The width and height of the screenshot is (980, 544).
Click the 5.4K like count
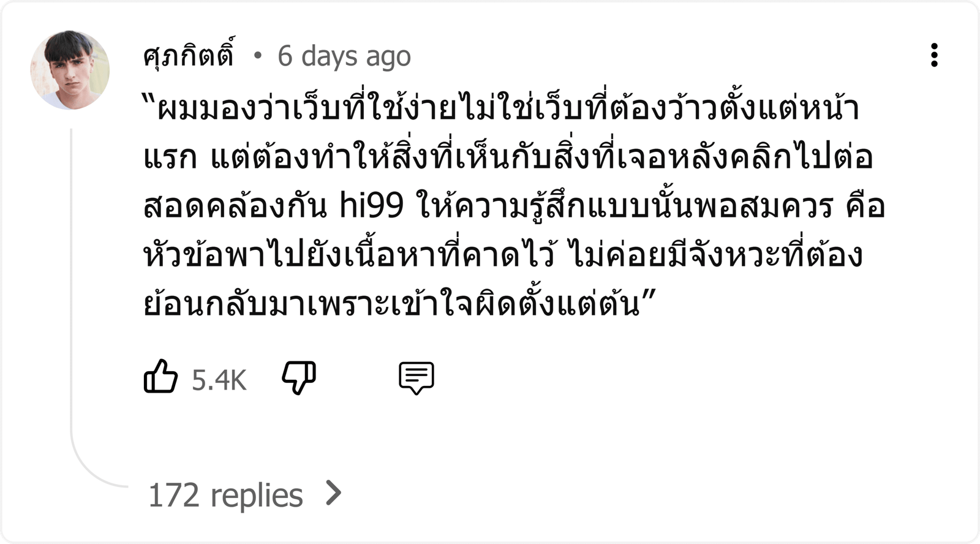pyautogui.click(x=219, y=380)
